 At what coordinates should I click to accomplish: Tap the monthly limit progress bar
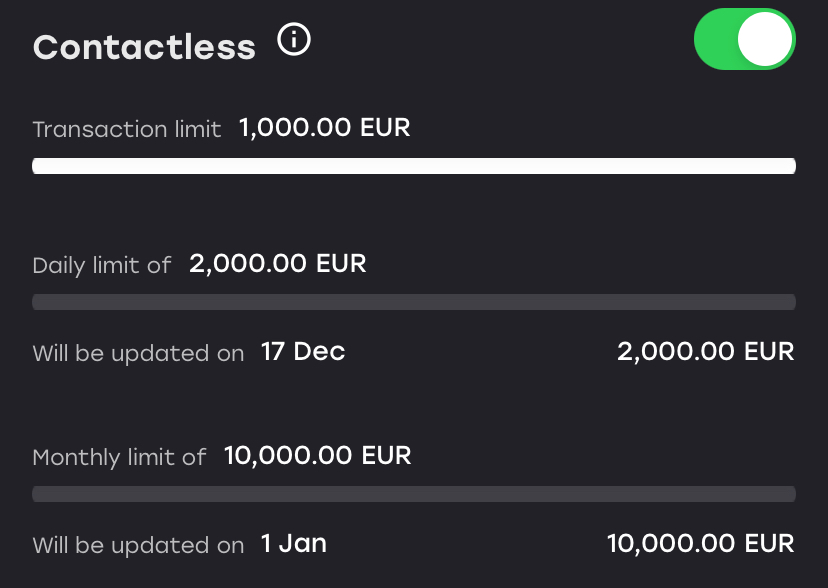point(414,494)
